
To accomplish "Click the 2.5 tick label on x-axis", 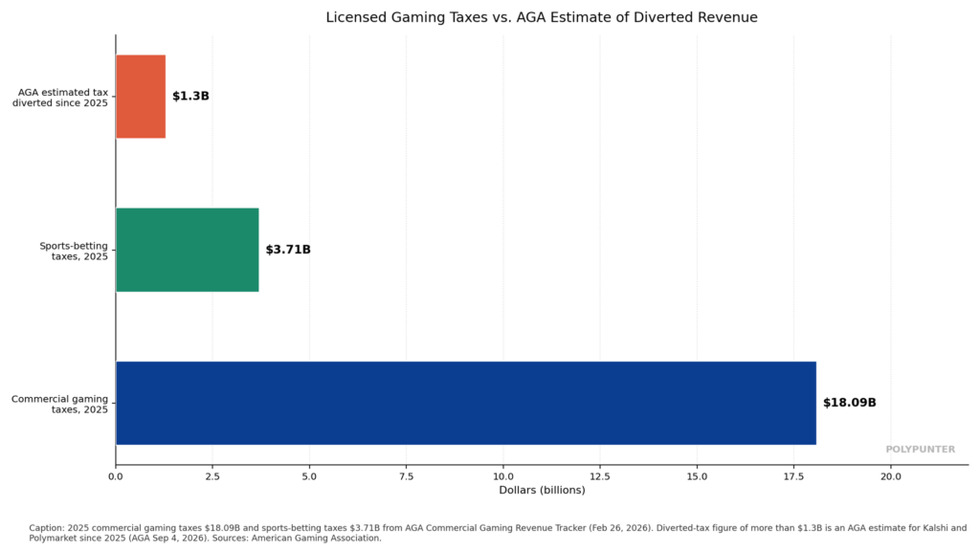I will (212, 476).
